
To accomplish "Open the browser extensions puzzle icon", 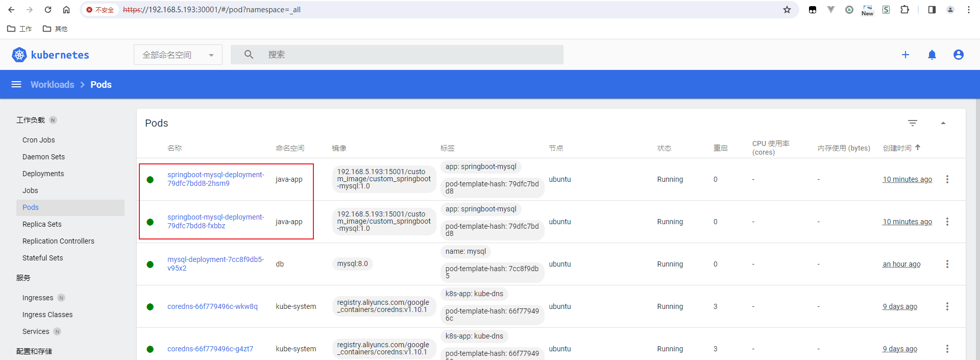I will (x=904, y=10).
